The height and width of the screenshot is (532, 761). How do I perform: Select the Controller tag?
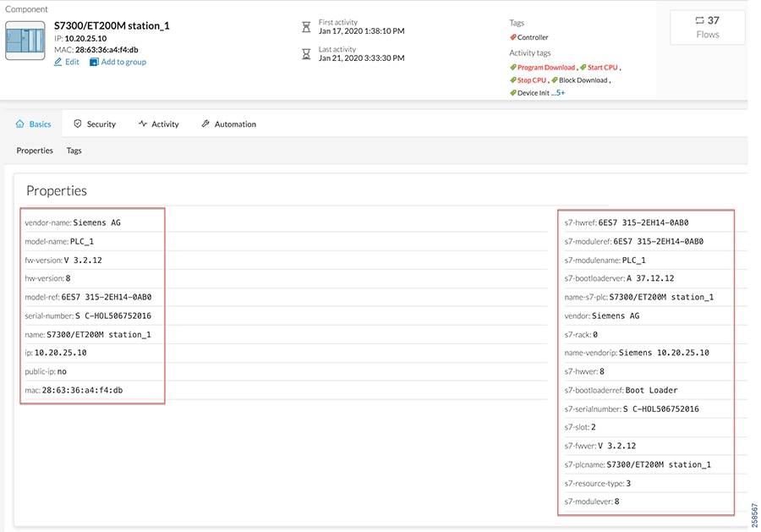(x=533, y=37)
